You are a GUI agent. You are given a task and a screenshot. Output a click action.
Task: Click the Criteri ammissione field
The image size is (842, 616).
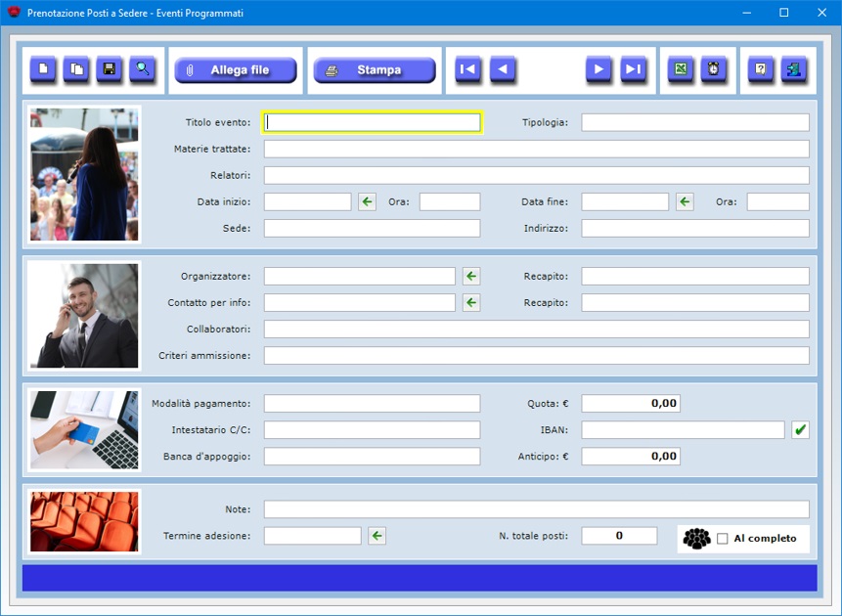point(537,355)
